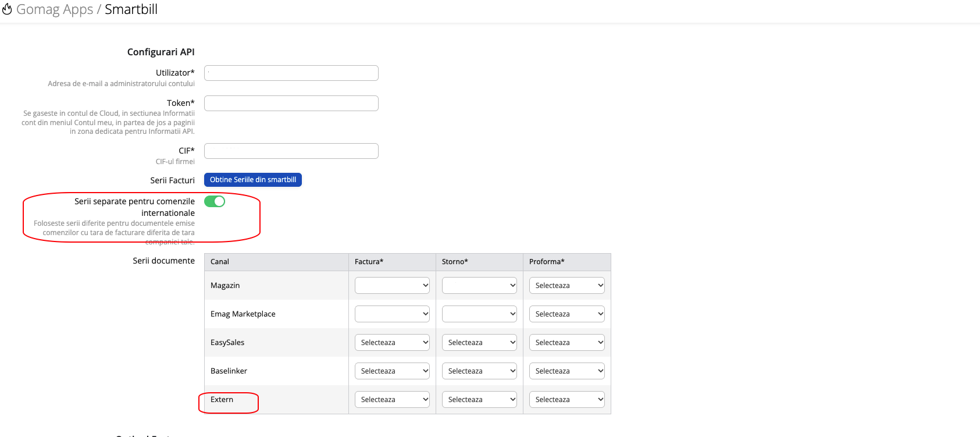The height and width of the screenshot is (437, 980).
Task: Select the Magazin channel row label
Action: 225,286
